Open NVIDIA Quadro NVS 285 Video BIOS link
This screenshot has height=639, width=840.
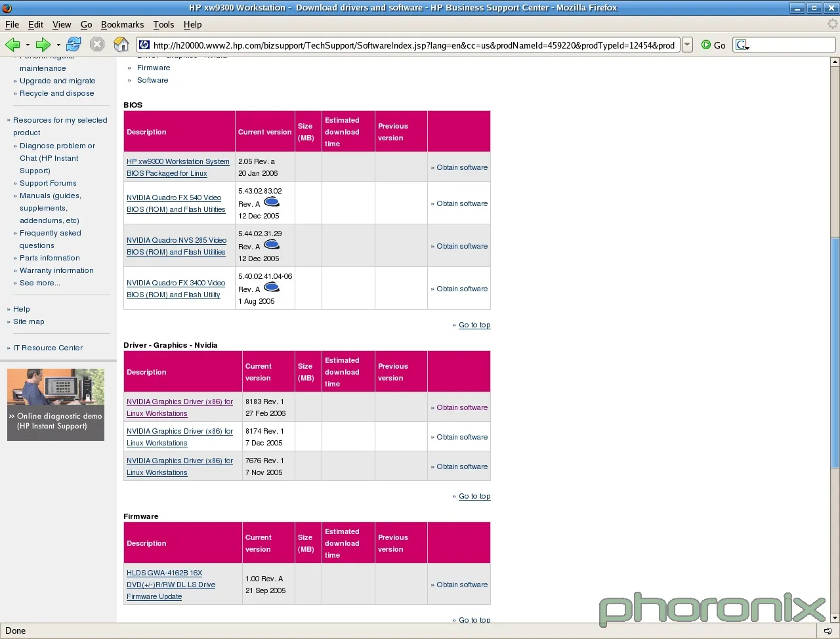pos(177,246)
